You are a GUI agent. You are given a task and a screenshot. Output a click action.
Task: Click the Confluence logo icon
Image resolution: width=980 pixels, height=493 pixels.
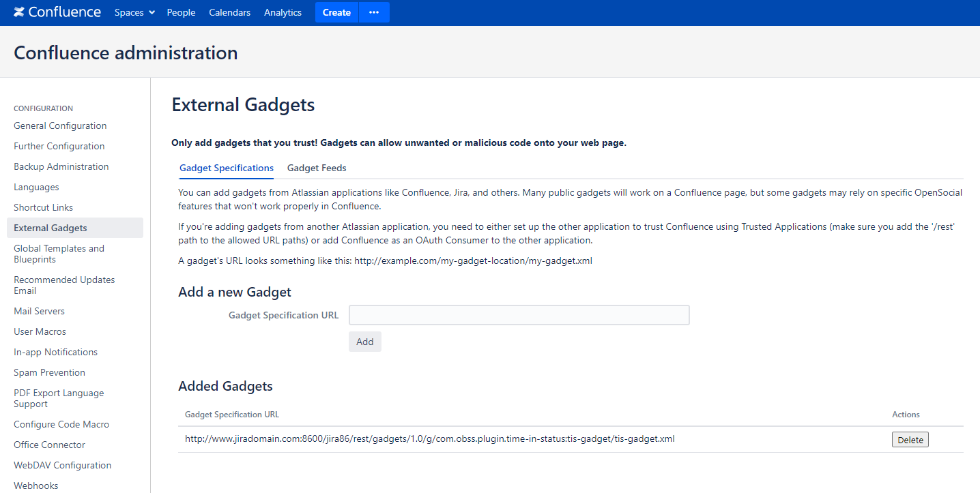(19, 12)
